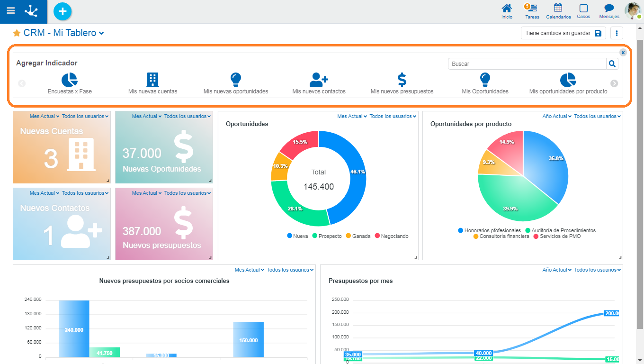This screenshot has width=644, height=364.
Task: Open Mensajes chat icon
Action: (x=609, y=11)
